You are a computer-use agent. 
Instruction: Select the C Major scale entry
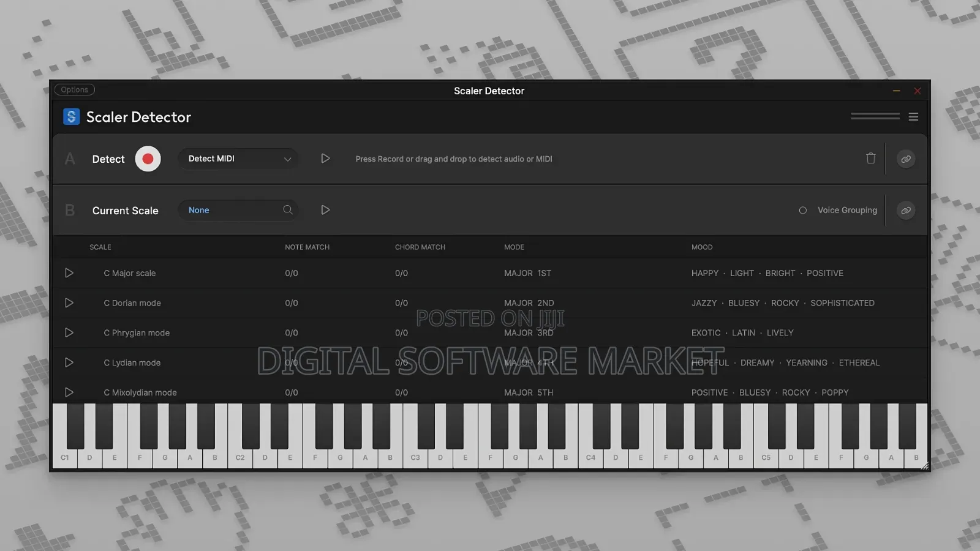click(130, 273)
